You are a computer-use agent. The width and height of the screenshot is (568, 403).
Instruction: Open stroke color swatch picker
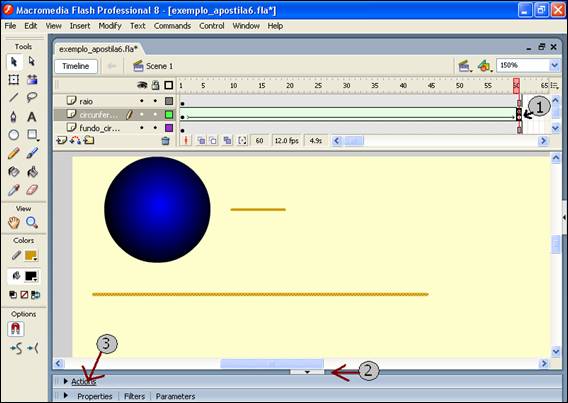(x=31, y=256)
